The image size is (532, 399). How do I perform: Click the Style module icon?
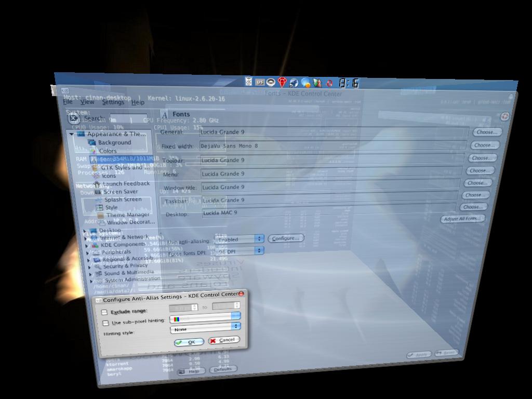tap(99, 207)
